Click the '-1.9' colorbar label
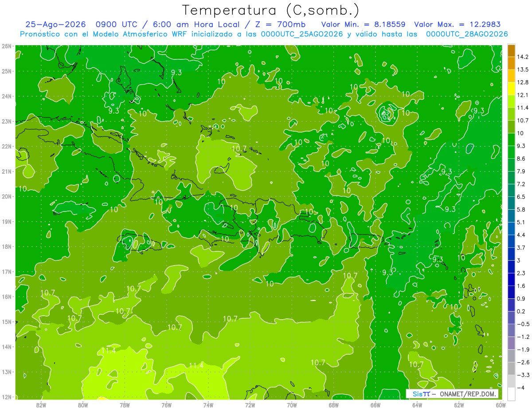Viewport: 532px width, 411px height. pyautogui.click(x=524, y=349)
